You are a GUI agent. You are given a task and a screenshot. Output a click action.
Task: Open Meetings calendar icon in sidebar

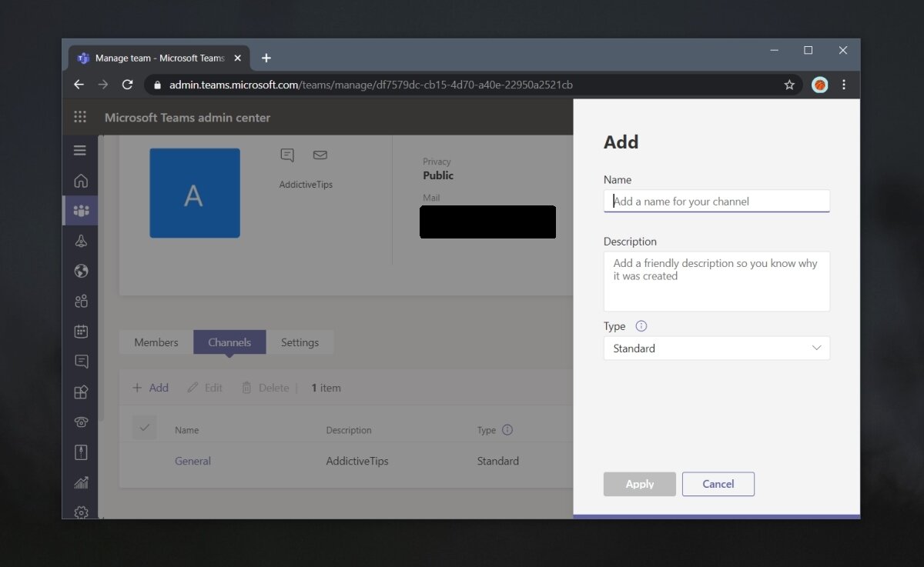pos(81,331)
